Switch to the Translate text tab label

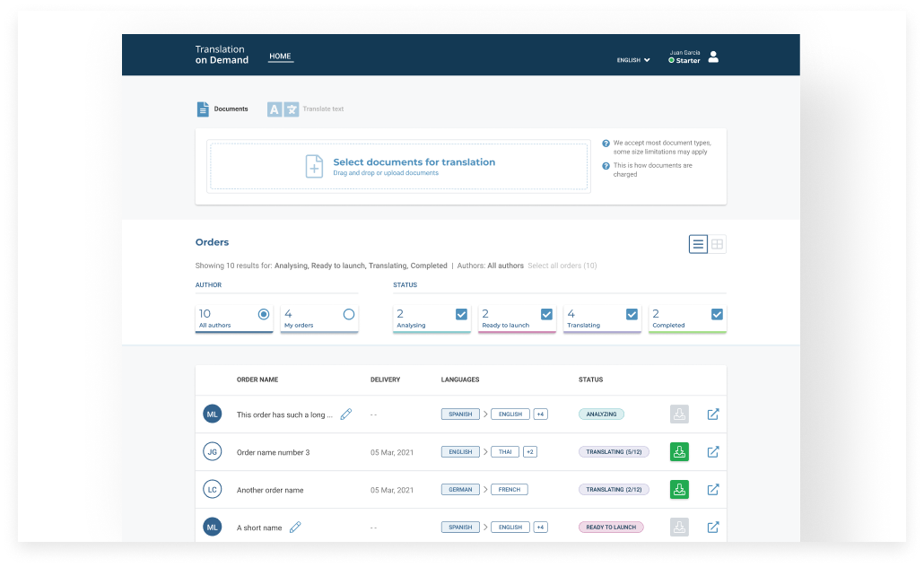coord(323,109)
